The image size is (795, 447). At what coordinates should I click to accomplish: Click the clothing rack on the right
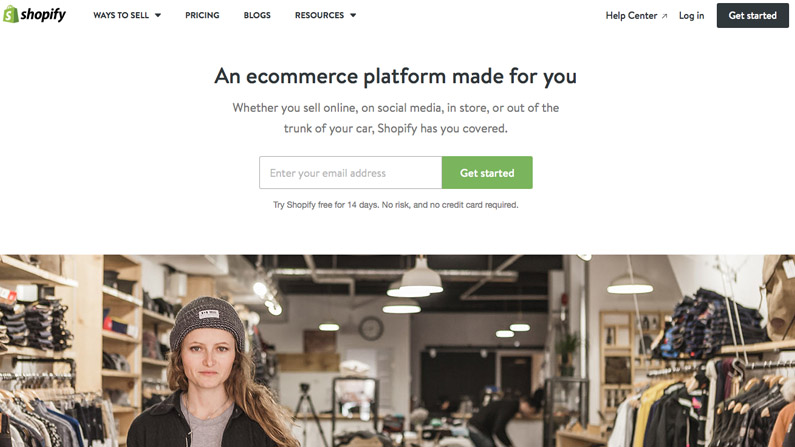(710, 403)
